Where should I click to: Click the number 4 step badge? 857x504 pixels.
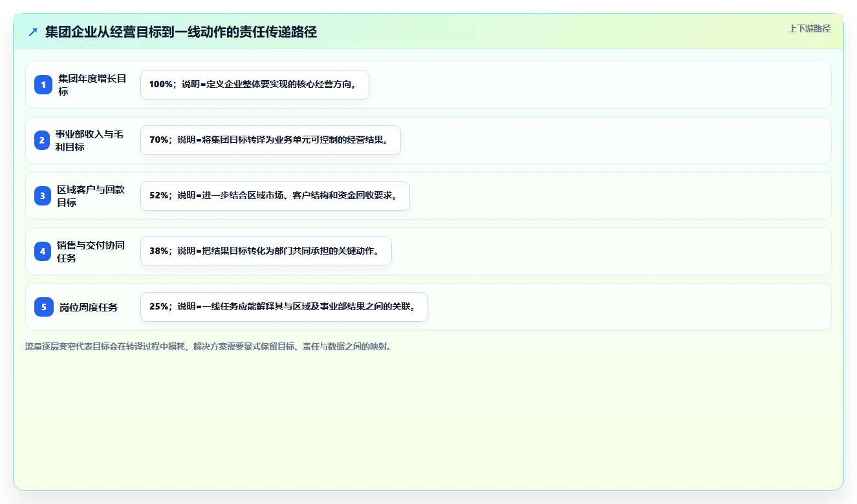click(43, 251)
